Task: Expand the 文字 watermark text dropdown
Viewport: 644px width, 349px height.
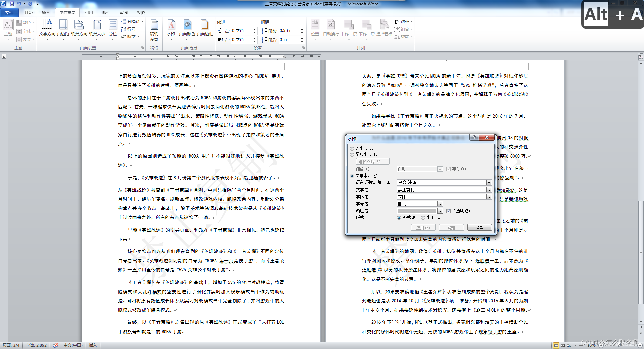Action: [x=489, y=190]
